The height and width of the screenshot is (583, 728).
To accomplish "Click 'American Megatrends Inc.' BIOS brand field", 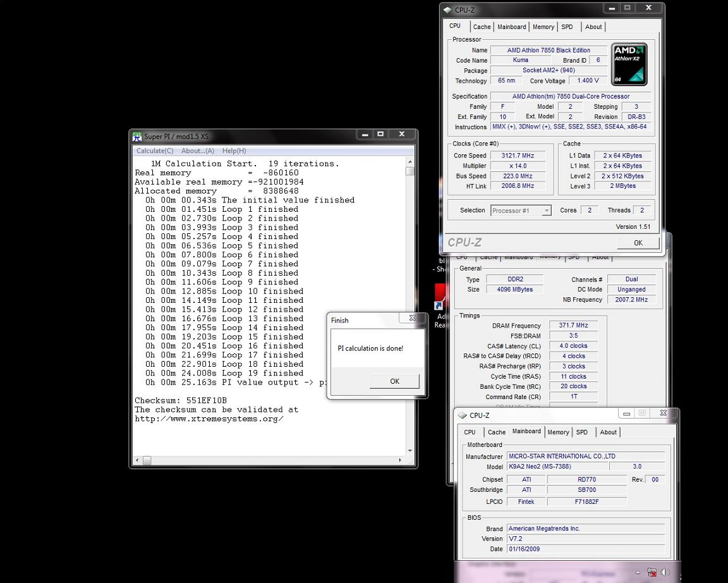I will (585, 529).
